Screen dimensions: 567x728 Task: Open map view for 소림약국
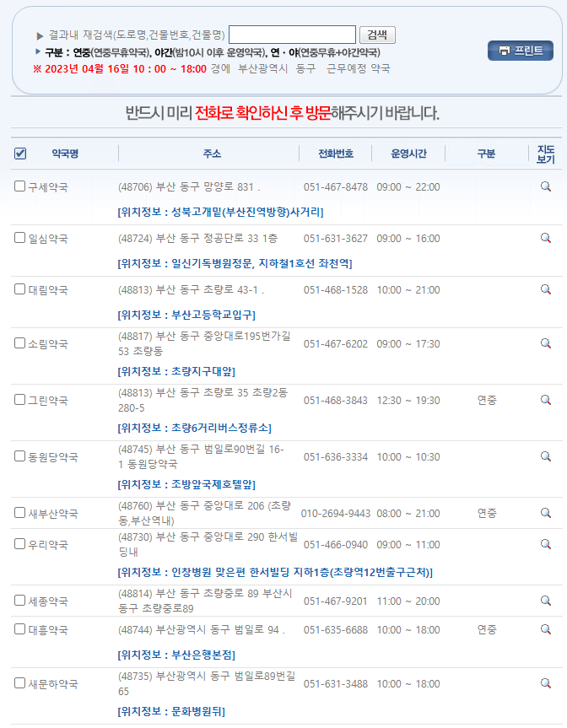pyautogui.click(x=546, y=343)
